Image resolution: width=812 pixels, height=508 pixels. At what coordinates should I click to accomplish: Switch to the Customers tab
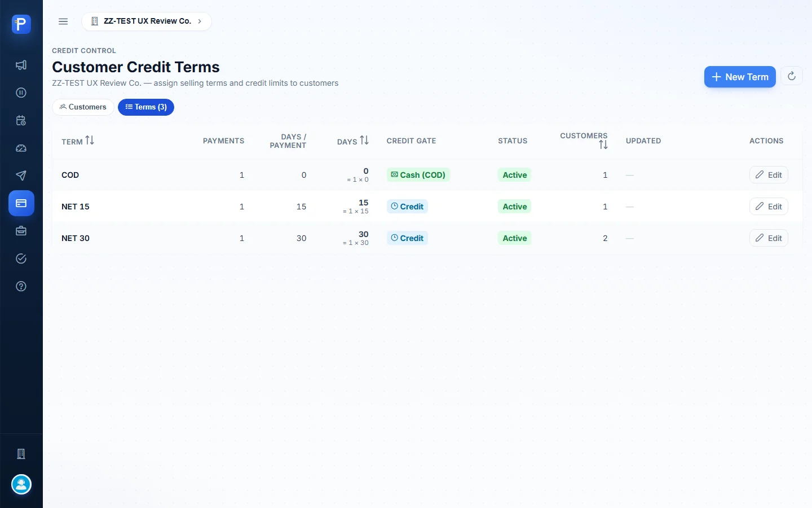point(83,107)
